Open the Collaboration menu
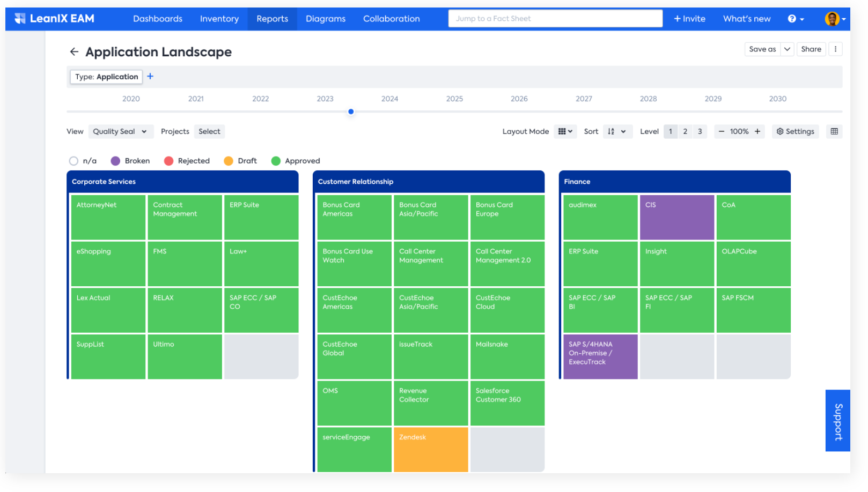This screenshot has height=492, width=868. (392, 19)
